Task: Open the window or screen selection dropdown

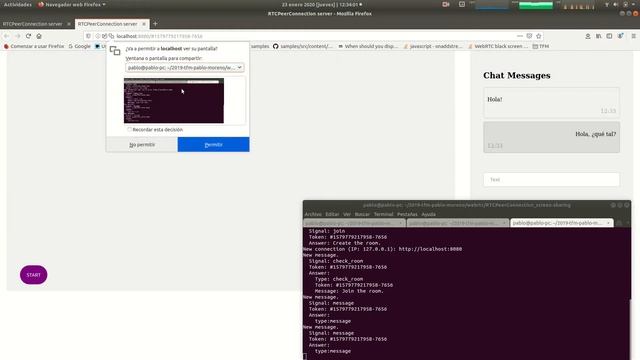Action: click(185, 67)
